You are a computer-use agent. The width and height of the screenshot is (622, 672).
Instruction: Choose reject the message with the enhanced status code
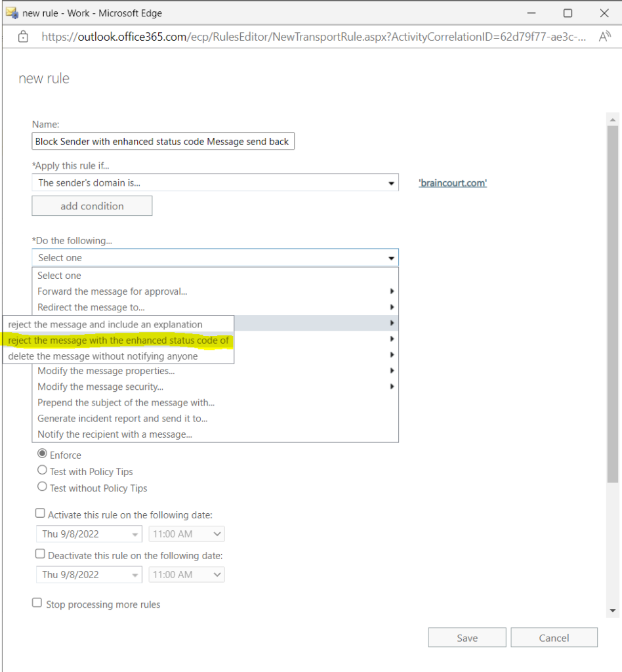118,341
